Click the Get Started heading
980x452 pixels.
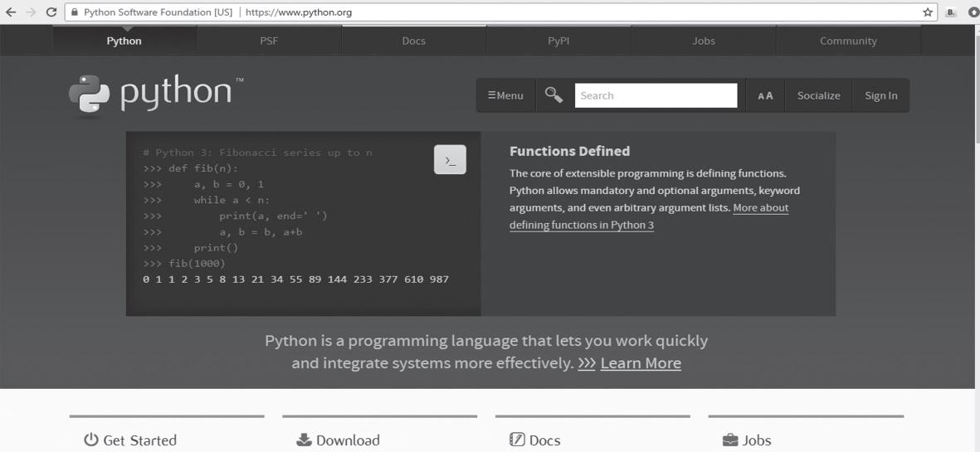point(140,440)
